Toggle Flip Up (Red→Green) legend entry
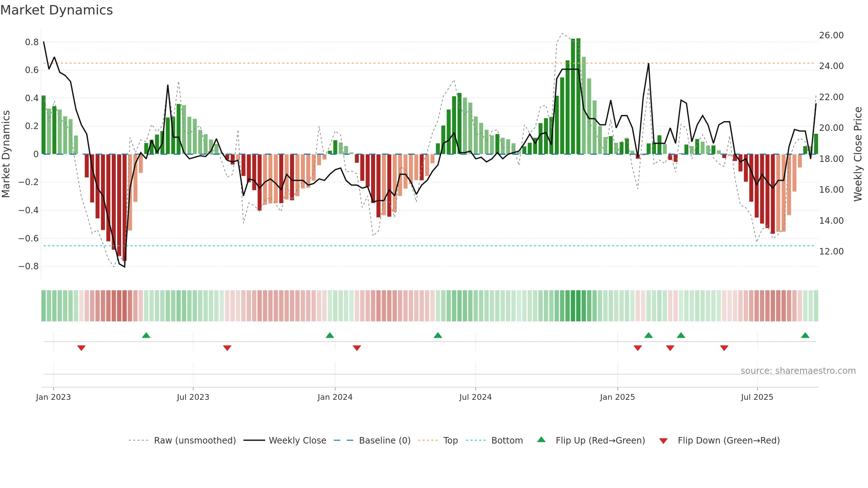This screenshot has width=868, height=488. (591, 440)
